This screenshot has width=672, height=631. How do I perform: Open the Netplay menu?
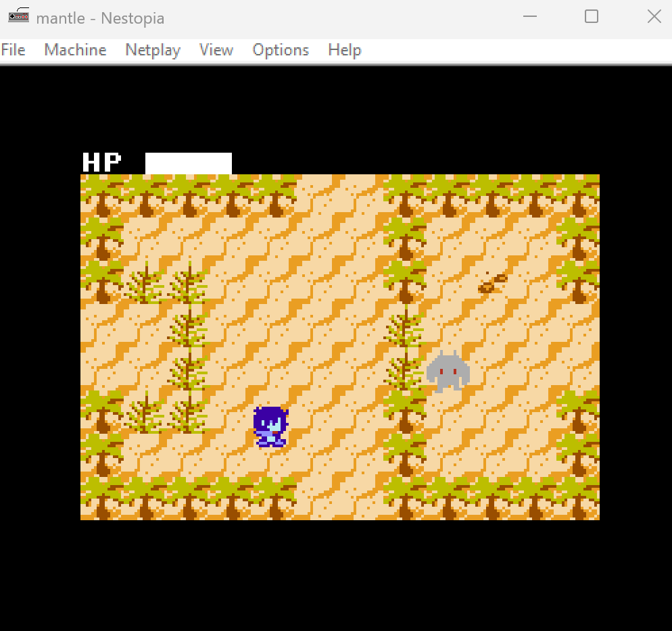point(153,50)
